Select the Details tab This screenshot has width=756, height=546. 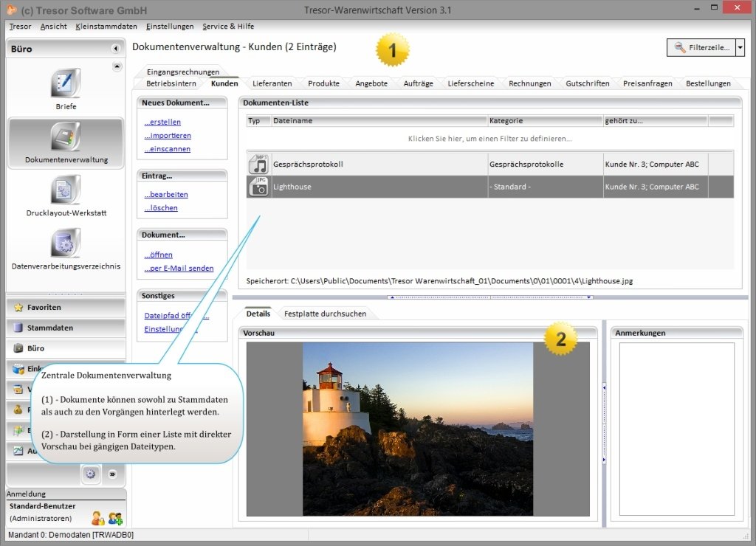coord(258,314)
